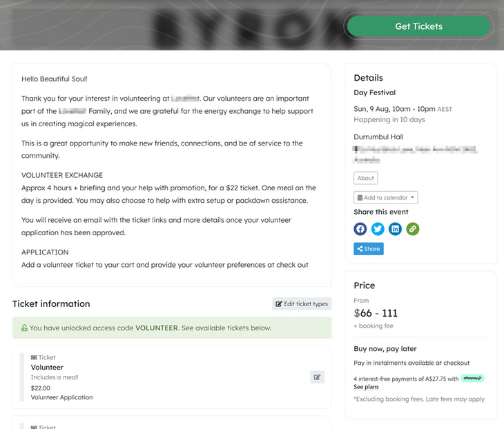Edit the Volunteer ticket via pencil icon
The image size is (504, 429).
[x=318, y=377]
